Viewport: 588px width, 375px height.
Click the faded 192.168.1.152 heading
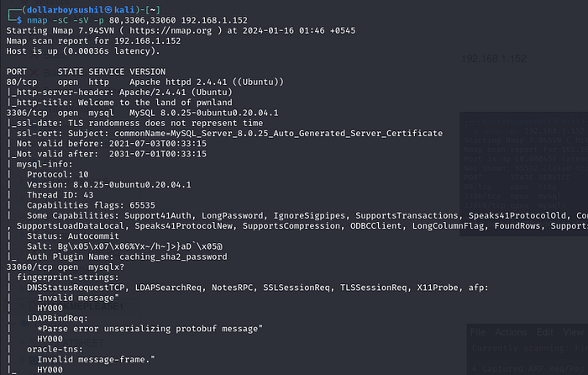(x=494, y=59)
